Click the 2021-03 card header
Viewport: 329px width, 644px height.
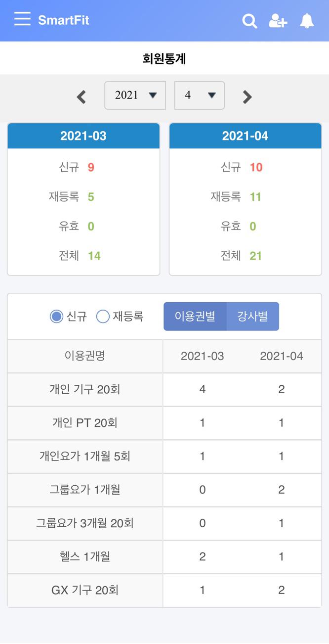[83, 136]
